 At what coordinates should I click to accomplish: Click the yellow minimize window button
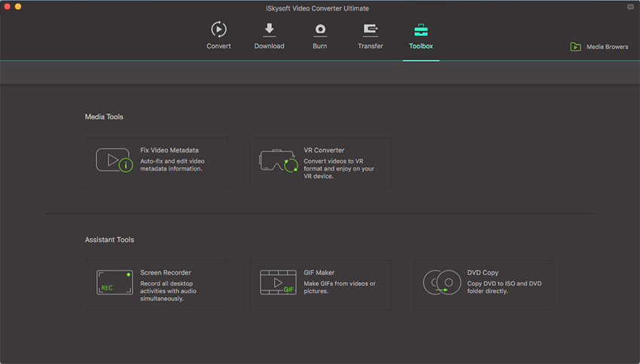click(x=18, y=7)
